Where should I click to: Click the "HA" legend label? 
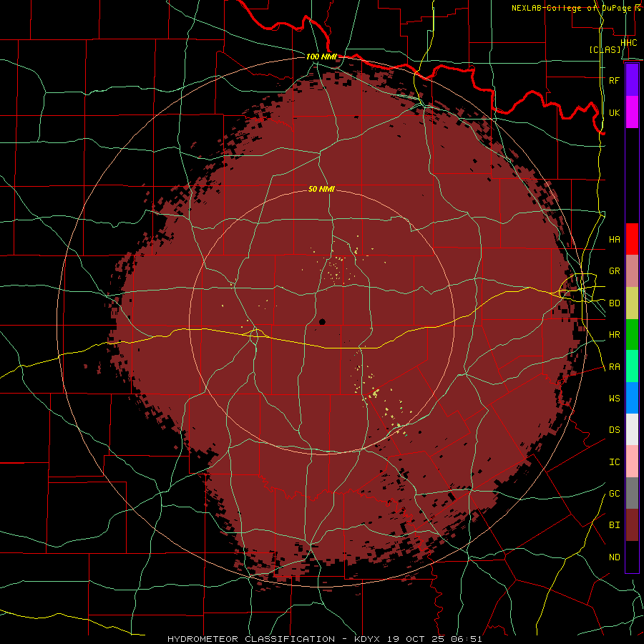coord(614,240)
